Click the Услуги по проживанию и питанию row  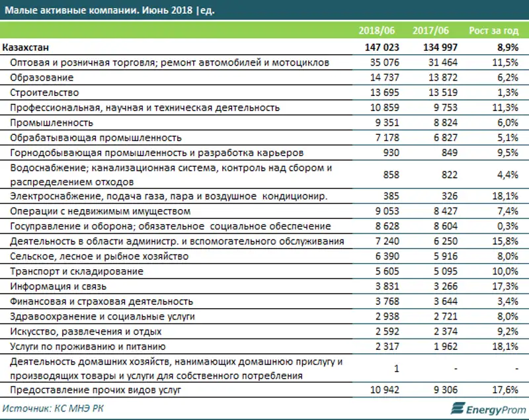click(87, 347)
